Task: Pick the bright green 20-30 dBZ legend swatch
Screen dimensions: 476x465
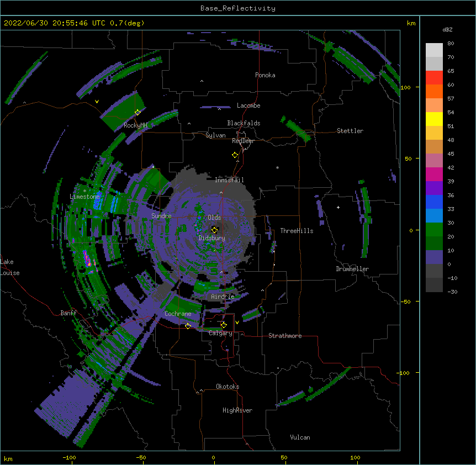Action: (x=434, y=230)
